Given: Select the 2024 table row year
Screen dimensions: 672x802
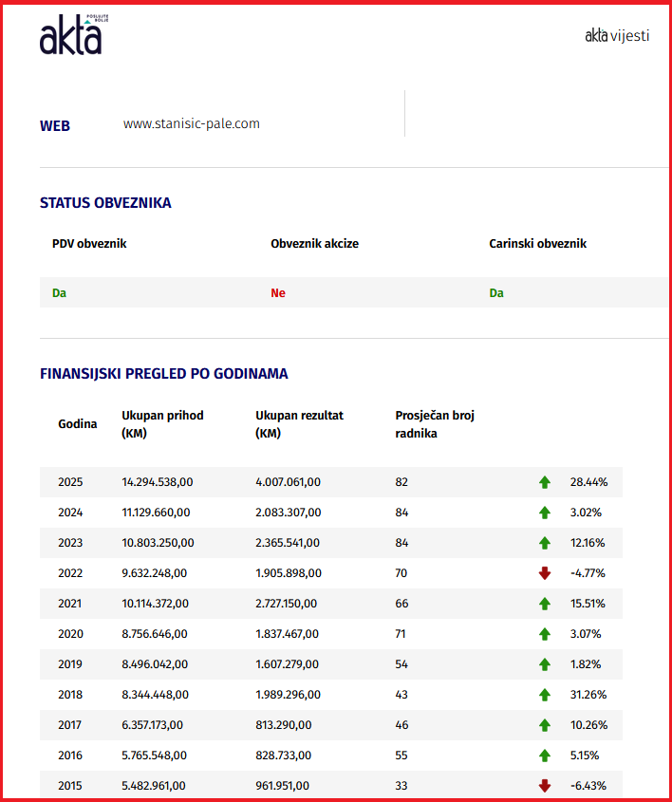Looking at the screenshot, I should 70,513.
